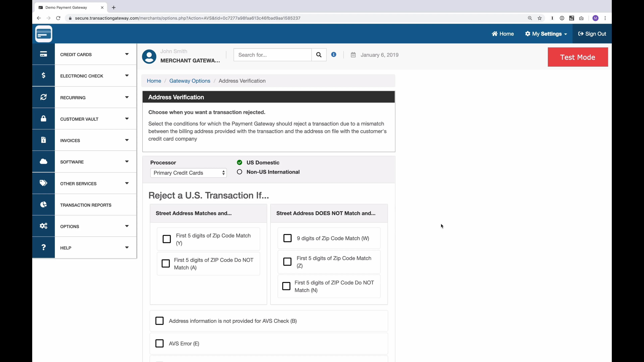Click the Customer Vault lock icon
This screenshot has height=362, width=644.
(x=43, y=119)
